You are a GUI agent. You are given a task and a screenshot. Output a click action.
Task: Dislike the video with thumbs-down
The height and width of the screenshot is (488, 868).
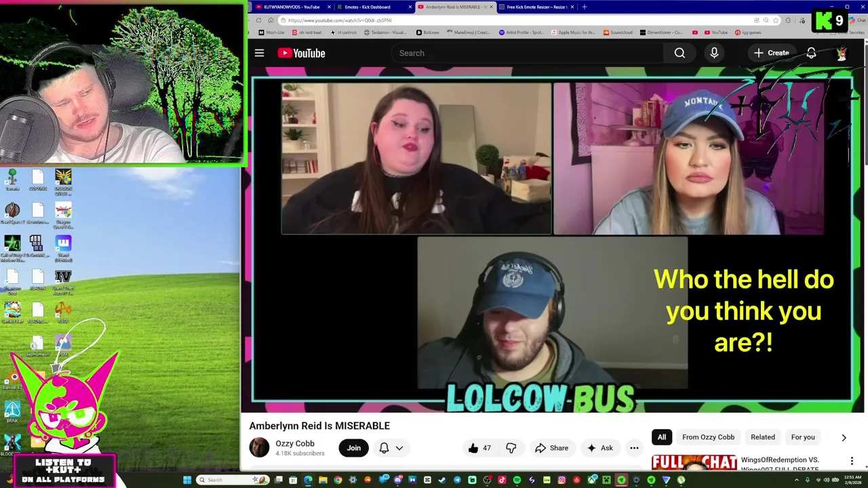point(511,448)
